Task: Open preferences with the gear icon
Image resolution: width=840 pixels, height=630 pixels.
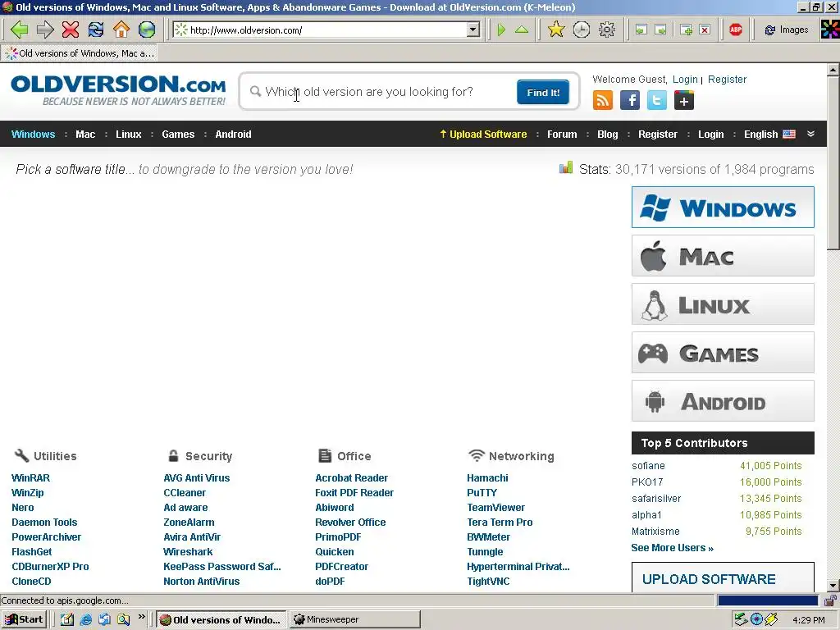Action: point(607,30)
